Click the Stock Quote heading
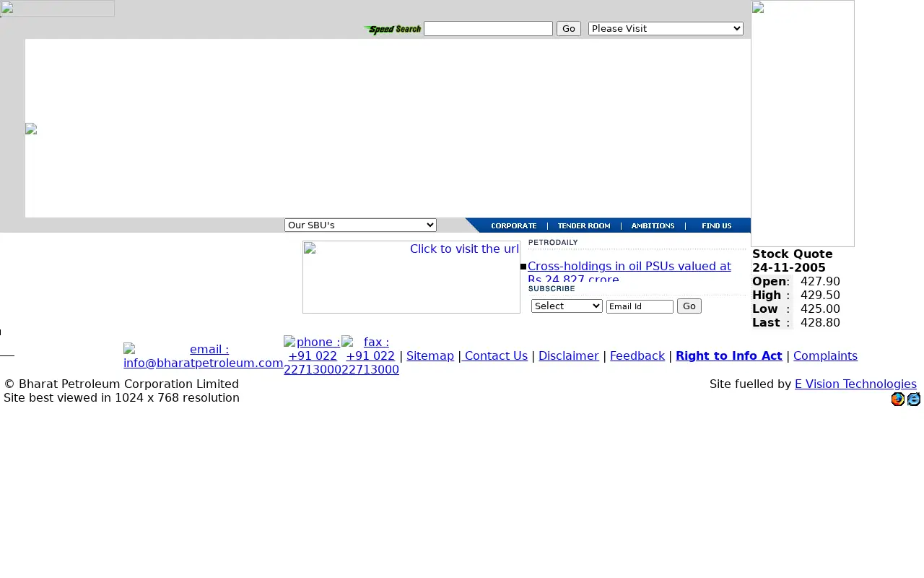 pos(793,254)
